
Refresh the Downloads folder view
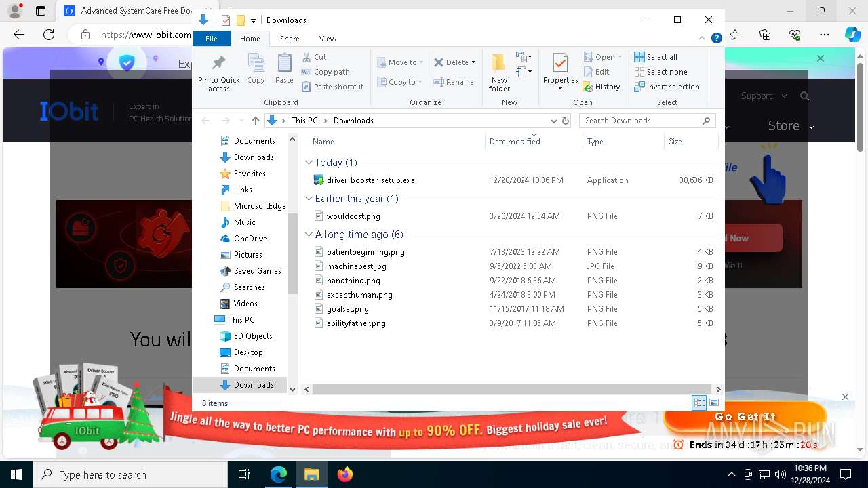coord(566,121)
